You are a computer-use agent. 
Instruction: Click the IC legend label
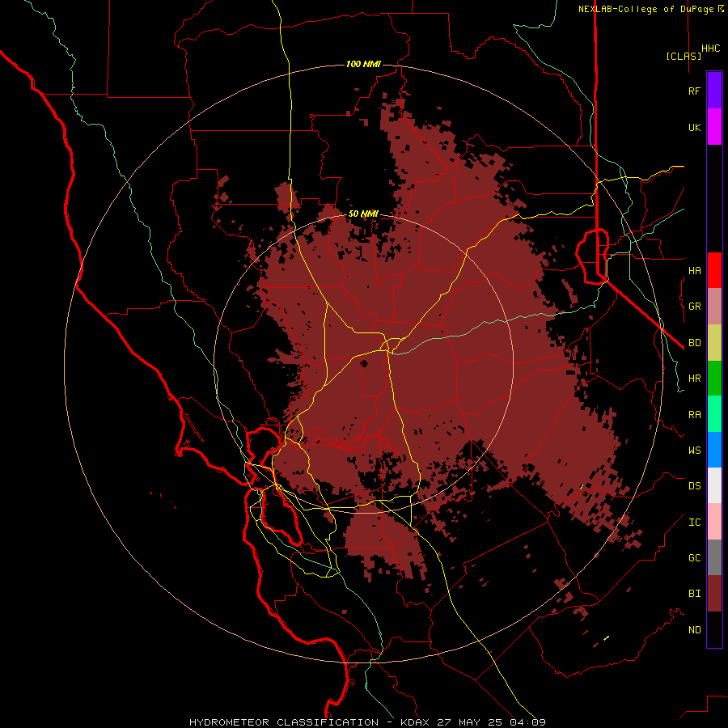click(x=694, y=523)
